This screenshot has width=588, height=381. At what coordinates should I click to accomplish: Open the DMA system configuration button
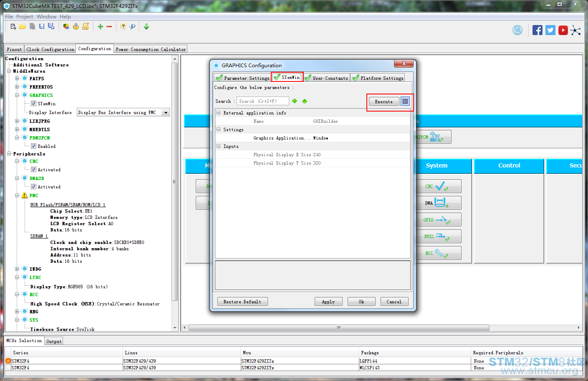(438, 203)
